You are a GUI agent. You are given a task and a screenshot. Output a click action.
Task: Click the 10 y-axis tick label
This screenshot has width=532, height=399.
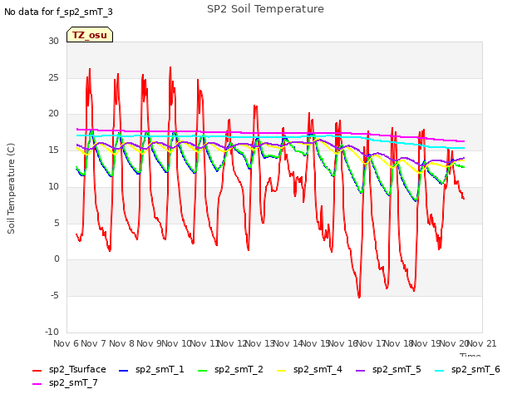coord(53,186)
